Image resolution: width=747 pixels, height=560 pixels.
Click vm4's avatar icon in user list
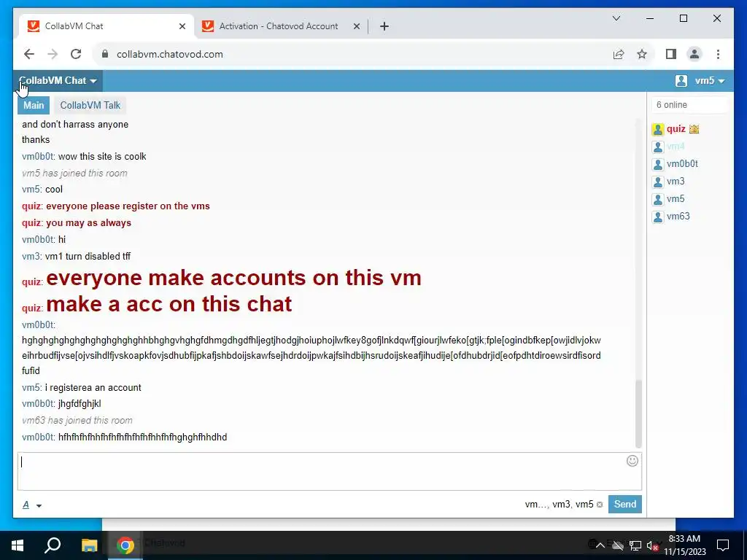tap(658, 147)
